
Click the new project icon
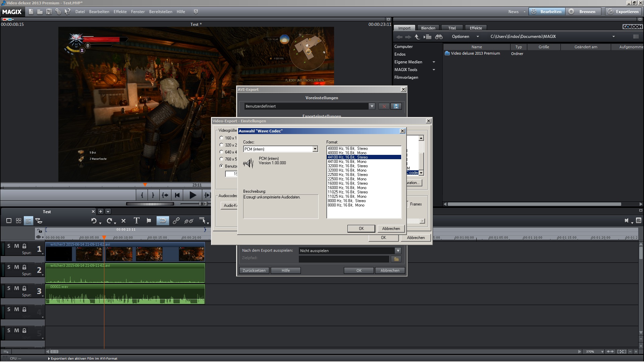point(31,12)
